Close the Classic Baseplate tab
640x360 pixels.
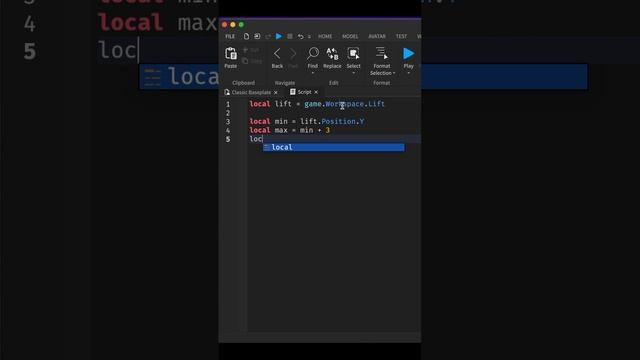(276, 93)
